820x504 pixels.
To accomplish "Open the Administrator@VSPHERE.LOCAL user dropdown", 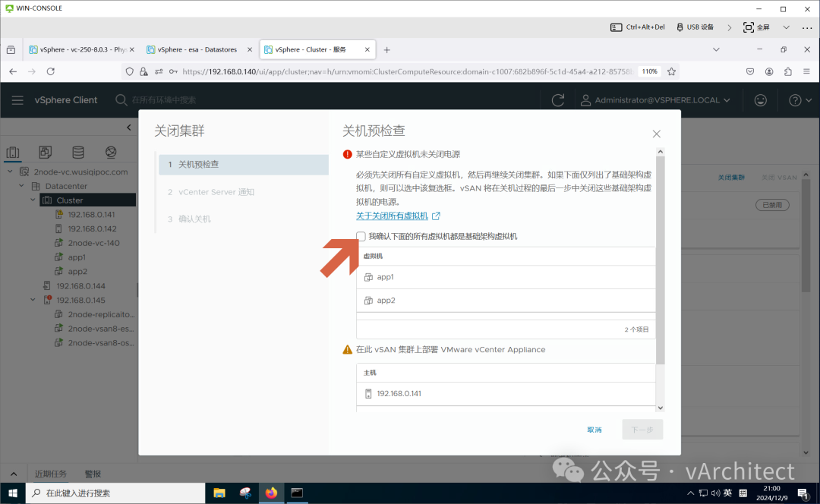I will point(655,100).
